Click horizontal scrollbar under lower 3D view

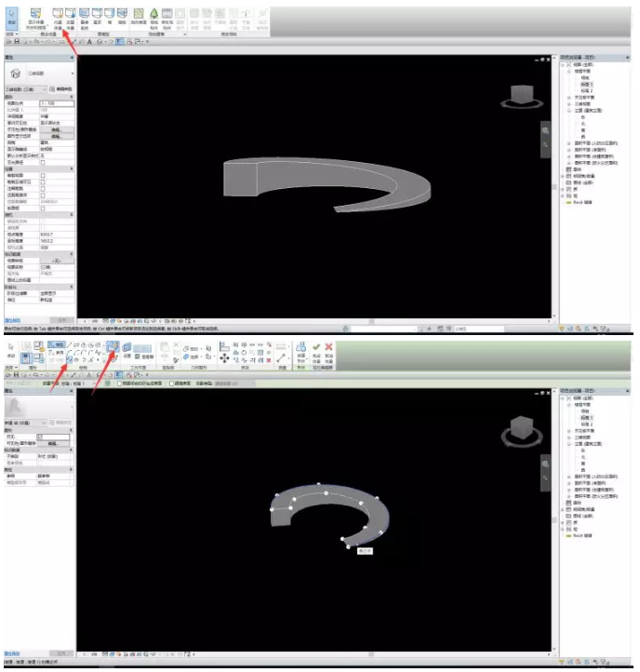pyautogui.click(x=372, y=654)
